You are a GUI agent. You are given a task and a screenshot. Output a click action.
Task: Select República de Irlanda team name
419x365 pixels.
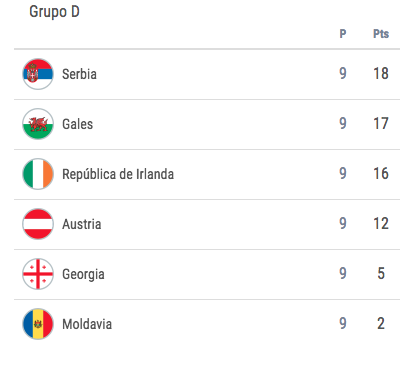tap(118, 174)
